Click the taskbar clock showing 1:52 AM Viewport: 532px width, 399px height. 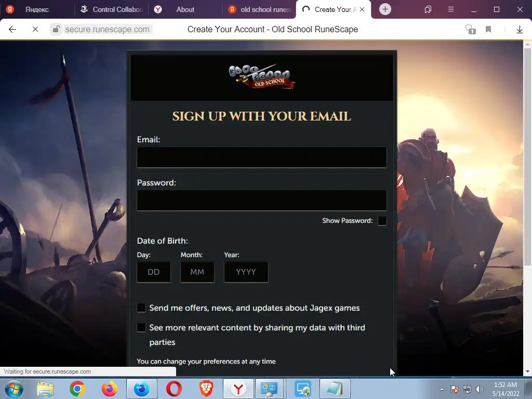click(x=505, y=389)
